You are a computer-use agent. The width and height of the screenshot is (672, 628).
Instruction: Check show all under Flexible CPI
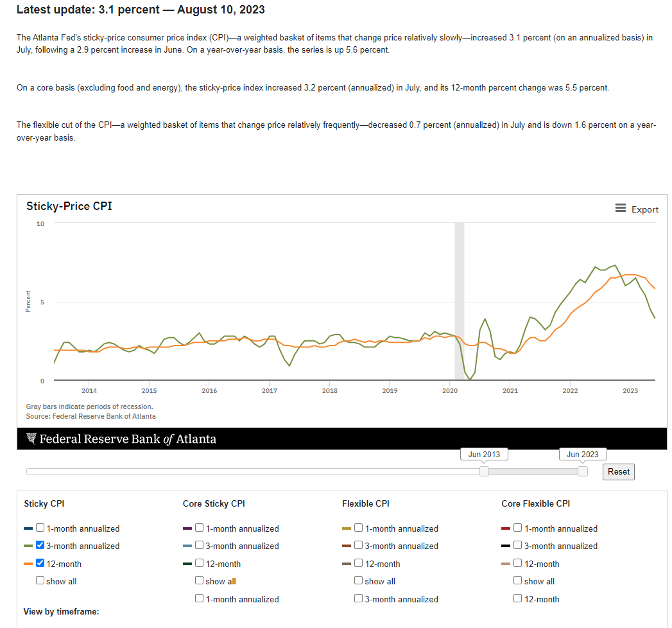click(359, 580)
